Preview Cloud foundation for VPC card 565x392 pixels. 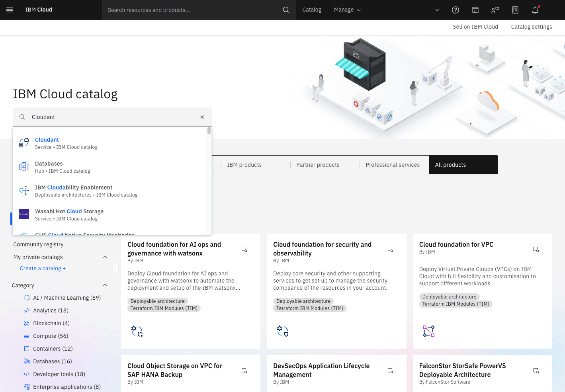coord(536,249)
